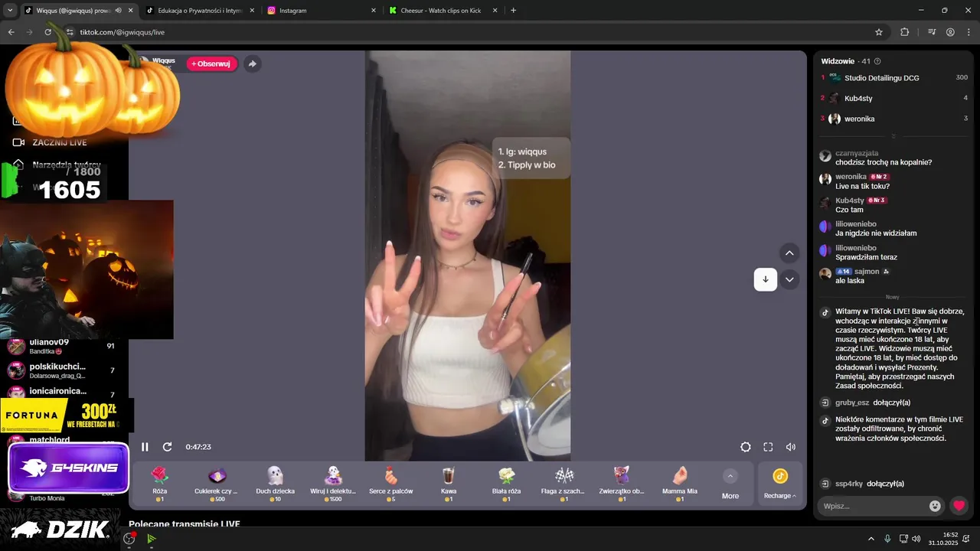Share the live via arrow icon
The width and height of the screenshot is (980, 551).
coord(252,64)
